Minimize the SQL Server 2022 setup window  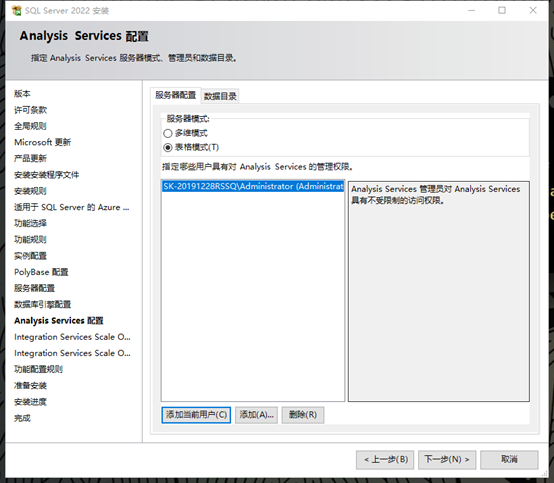pyautogui.click(x=471, y=11)
